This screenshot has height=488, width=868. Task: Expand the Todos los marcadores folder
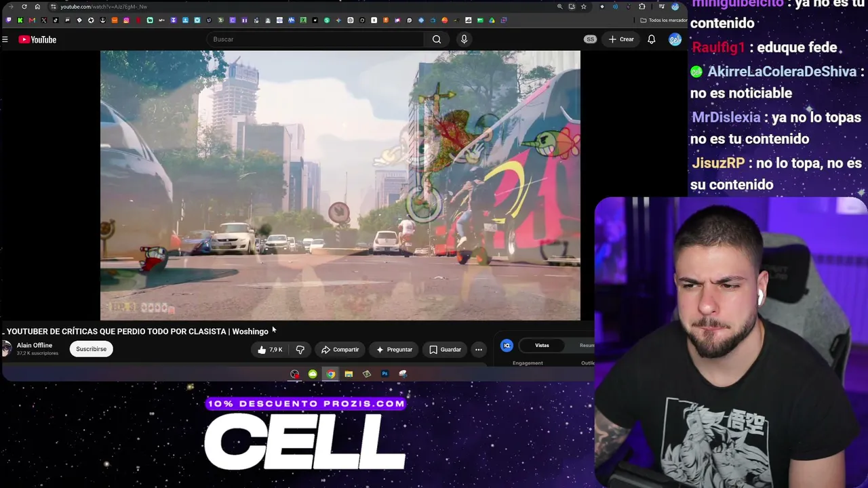pos(664,20)
